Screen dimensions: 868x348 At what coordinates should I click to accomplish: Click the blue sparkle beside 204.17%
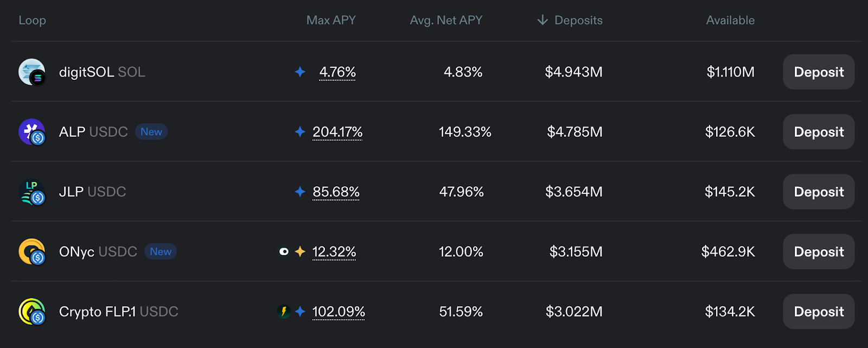coord(300,132)
